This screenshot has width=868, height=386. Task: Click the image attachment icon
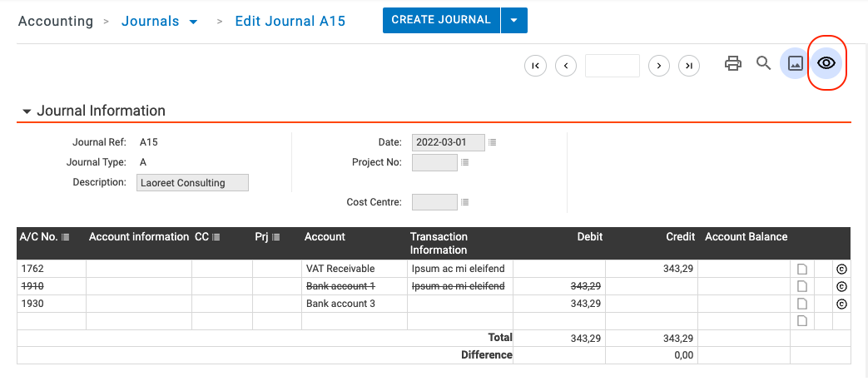point(796,63)
